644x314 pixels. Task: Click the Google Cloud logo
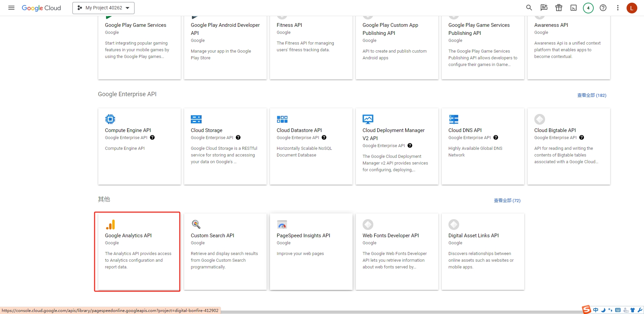click(x=41, y=8)
